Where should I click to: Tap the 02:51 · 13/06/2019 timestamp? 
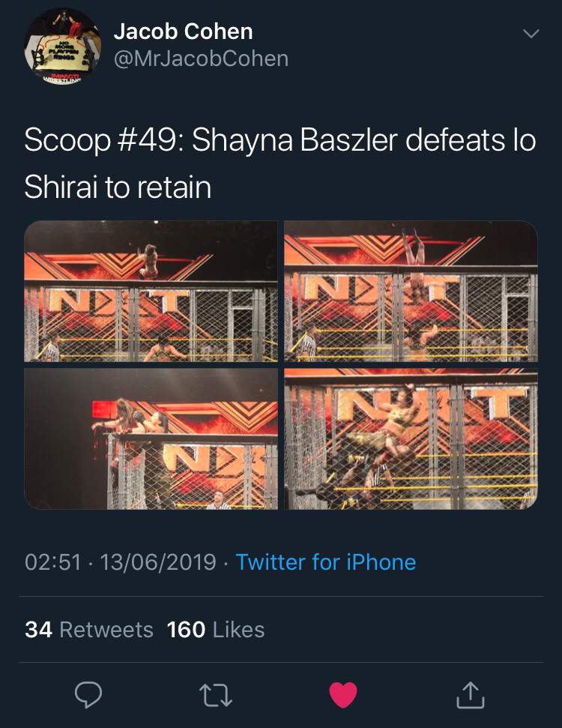tap(121, 562)
